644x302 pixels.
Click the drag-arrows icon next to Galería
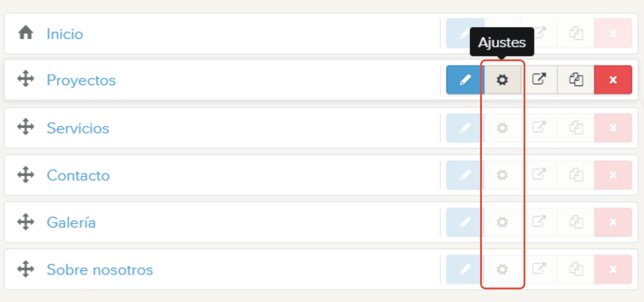(26, 222)
